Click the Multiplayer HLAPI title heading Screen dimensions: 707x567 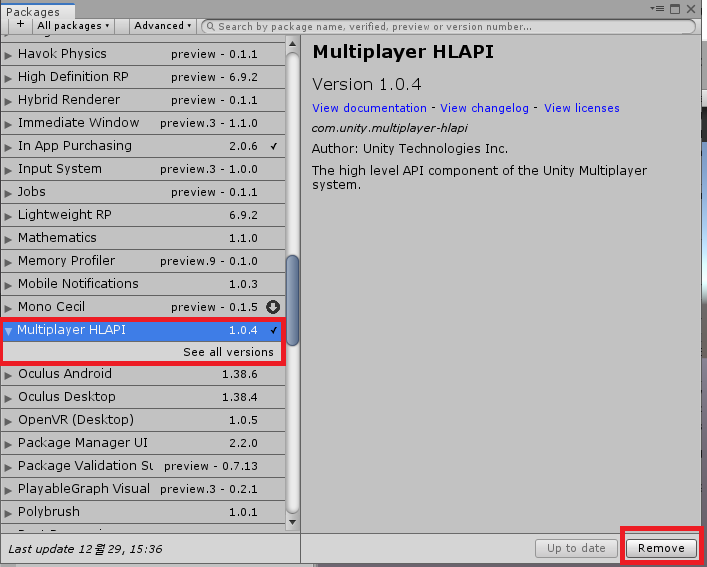tap(403, 52)
